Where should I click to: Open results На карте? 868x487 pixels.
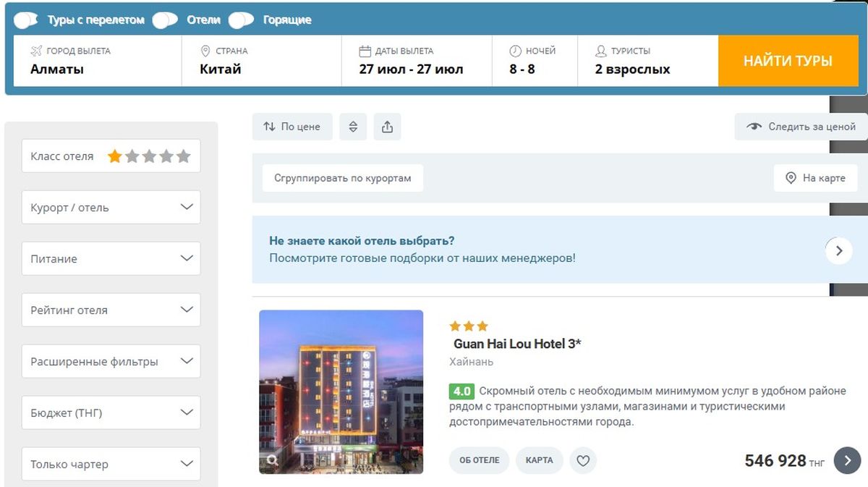point(815,178)
